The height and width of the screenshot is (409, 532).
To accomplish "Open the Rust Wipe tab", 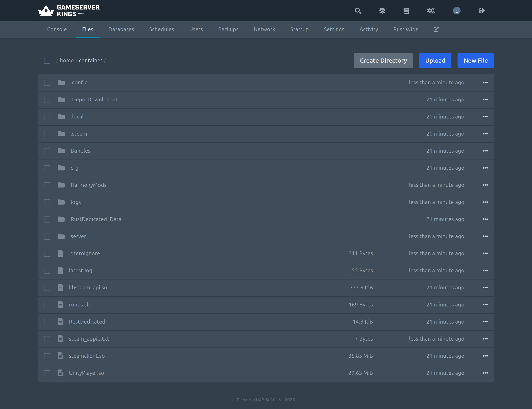I will point(406,29).
